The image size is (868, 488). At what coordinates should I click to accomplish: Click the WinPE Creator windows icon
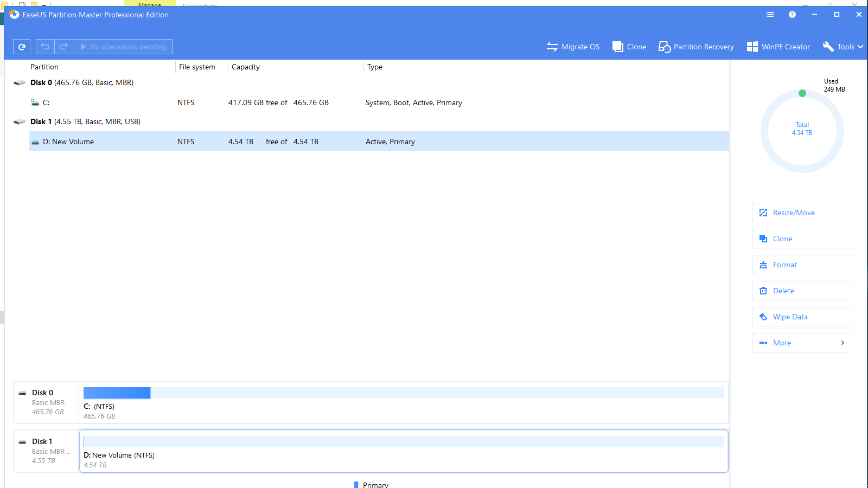(752, 47)
